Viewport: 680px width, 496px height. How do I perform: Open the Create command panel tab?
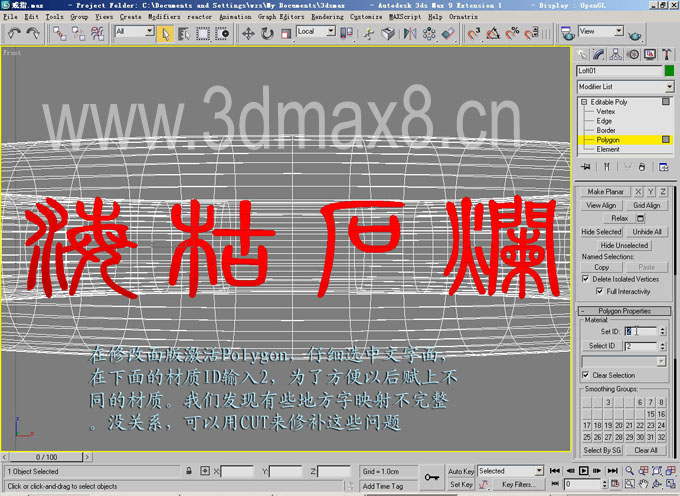582,54
